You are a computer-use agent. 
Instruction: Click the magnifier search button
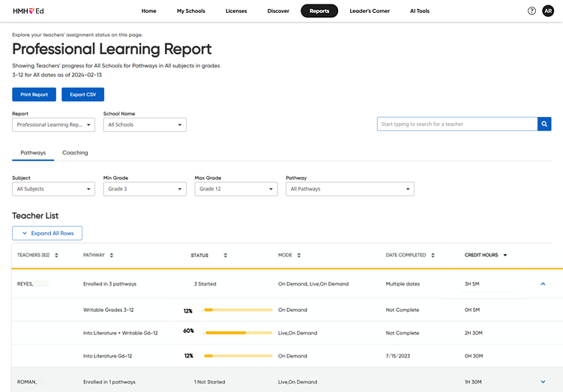[544, 124]
